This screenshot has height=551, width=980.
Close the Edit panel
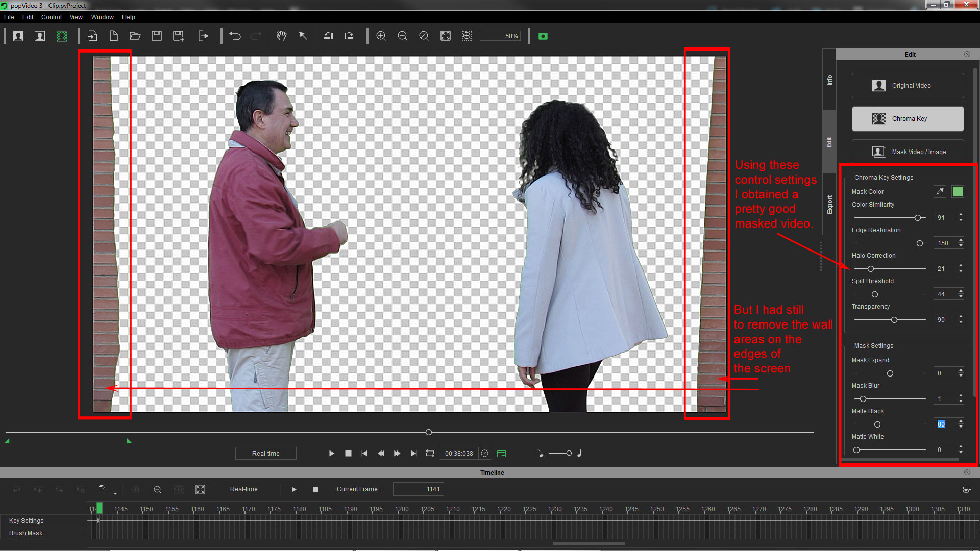click(x=967, y=54)
